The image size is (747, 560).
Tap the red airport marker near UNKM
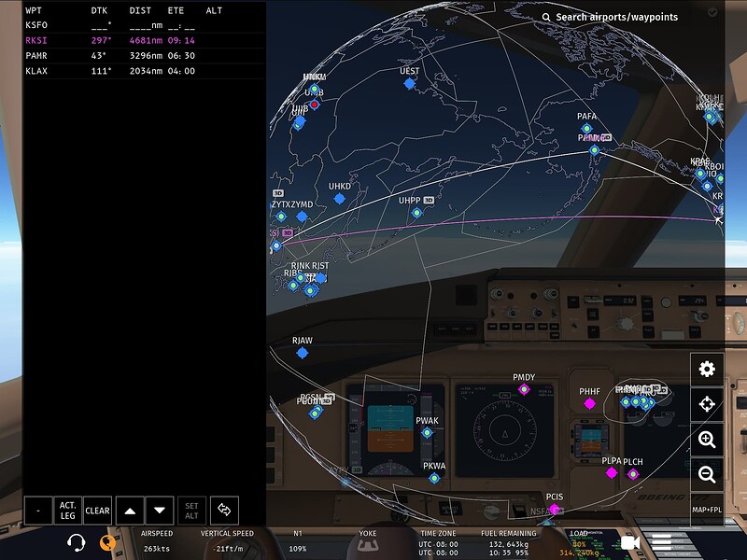click(314, 105)
